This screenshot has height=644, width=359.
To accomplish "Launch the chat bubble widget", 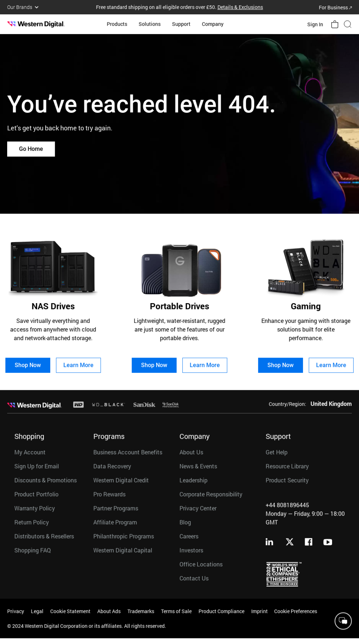I will pyautogui.click(x=343, y=621).
